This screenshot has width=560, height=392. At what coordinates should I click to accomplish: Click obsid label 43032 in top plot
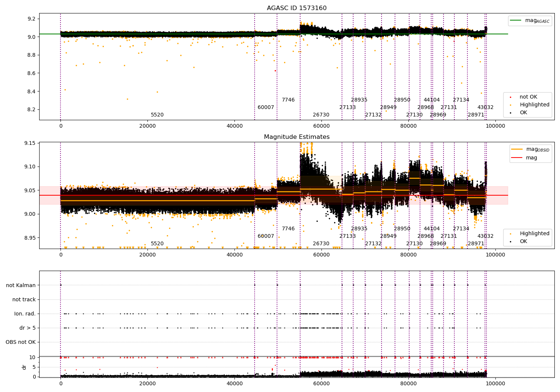coord(485,108)
